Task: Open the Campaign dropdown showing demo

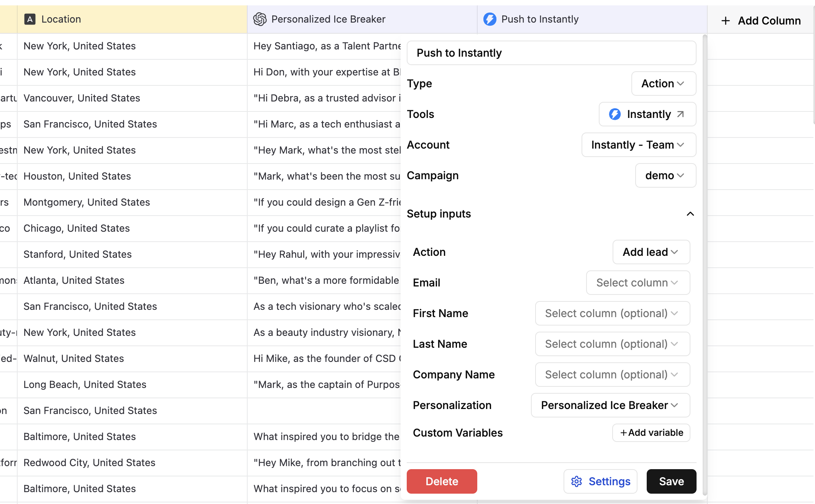Action: tap(665, 175)
